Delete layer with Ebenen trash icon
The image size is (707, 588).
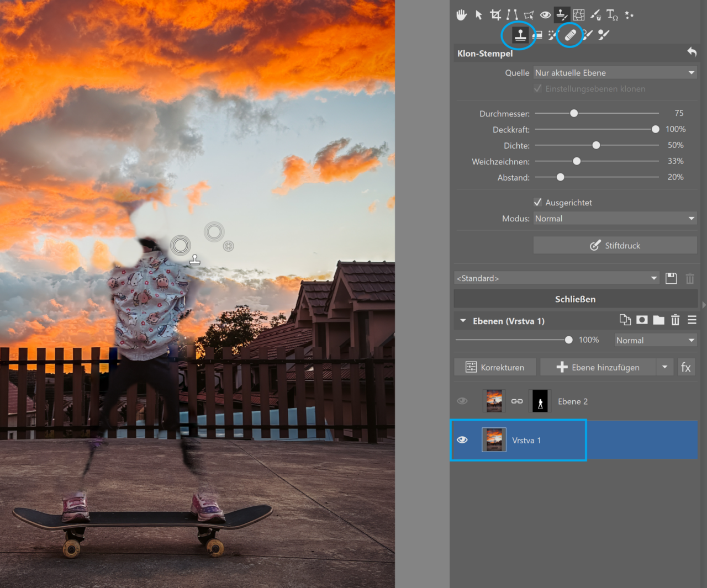675,320
